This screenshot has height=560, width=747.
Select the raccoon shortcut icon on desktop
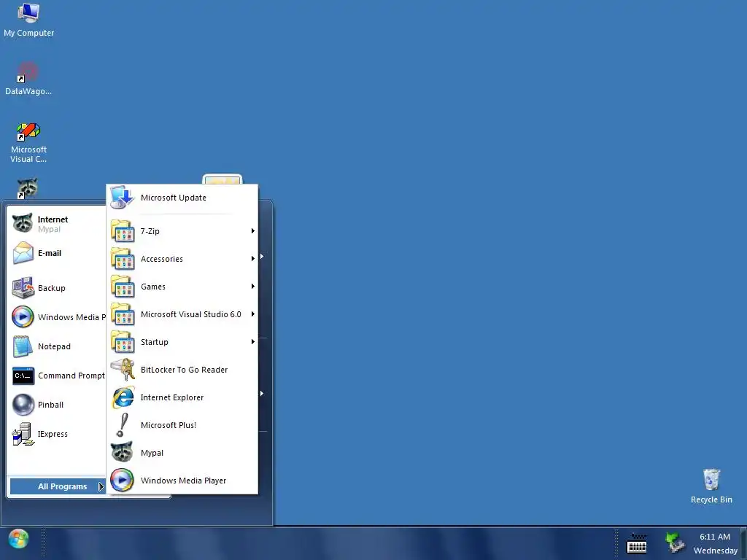pos(27,188)
